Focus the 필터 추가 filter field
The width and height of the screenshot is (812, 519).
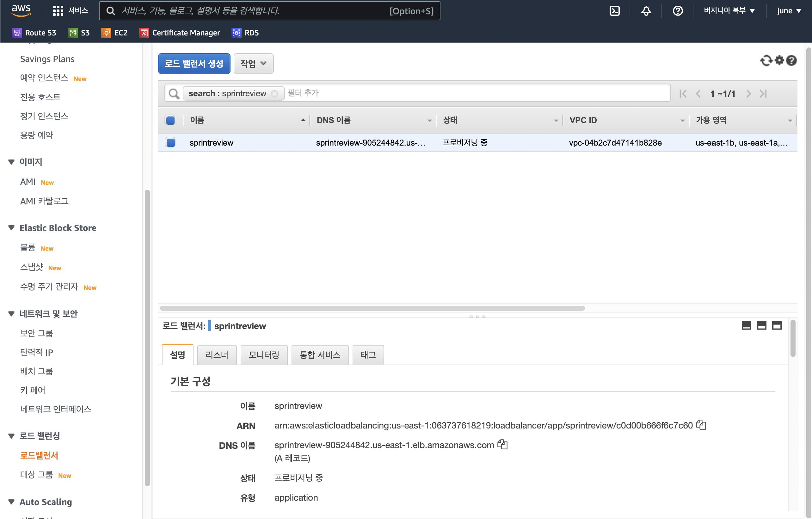pyautogui.click(x=477, y=93)
